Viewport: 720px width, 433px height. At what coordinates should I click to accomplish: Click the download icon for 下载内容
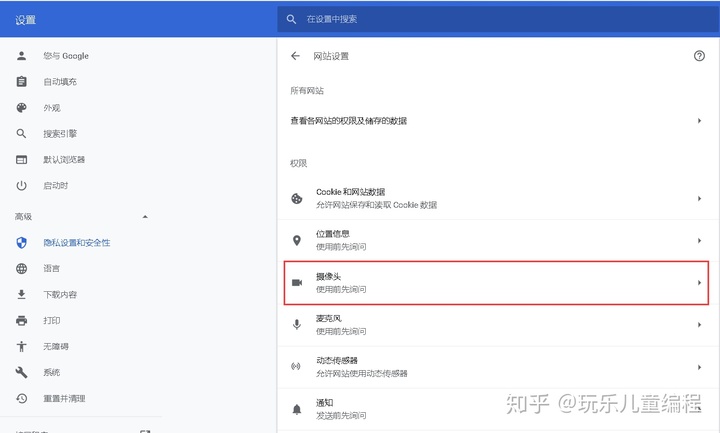click(22, 294)
